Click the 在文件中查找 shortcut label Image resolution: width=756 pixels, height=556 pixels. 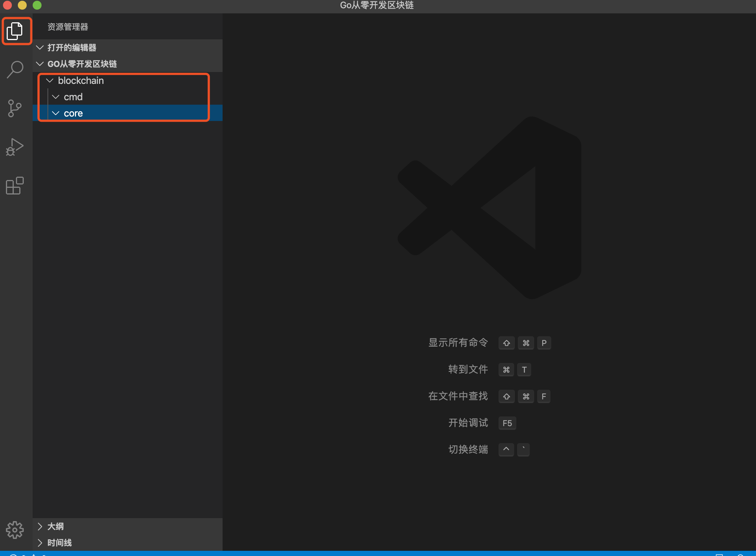[x=458, y=396]
